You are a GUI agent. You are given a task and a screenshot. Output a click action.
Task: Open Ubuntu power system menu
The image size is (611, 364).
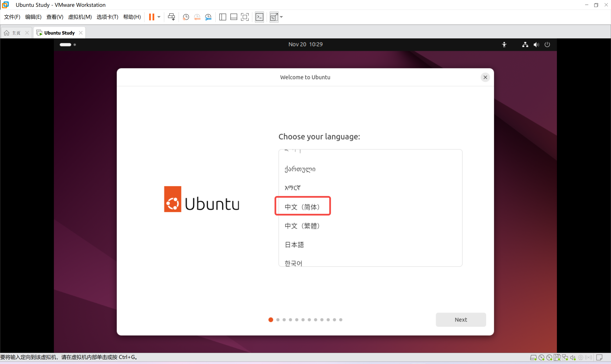click(x=547, y=45)
